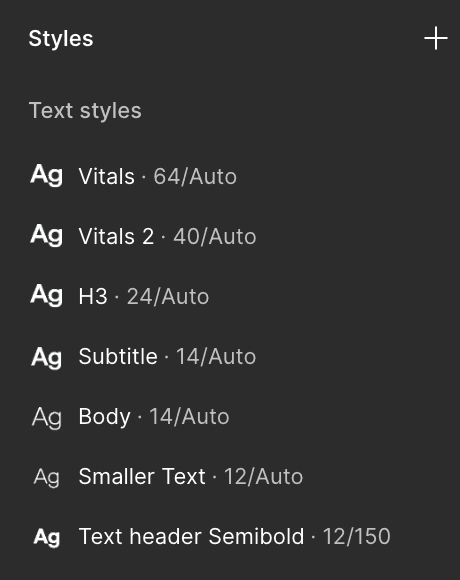Image resolution: width=460 pixels, height=580 pixels.
Task: Click the Text styles section label
Action: pyautogui.click(x=85, y=111)
